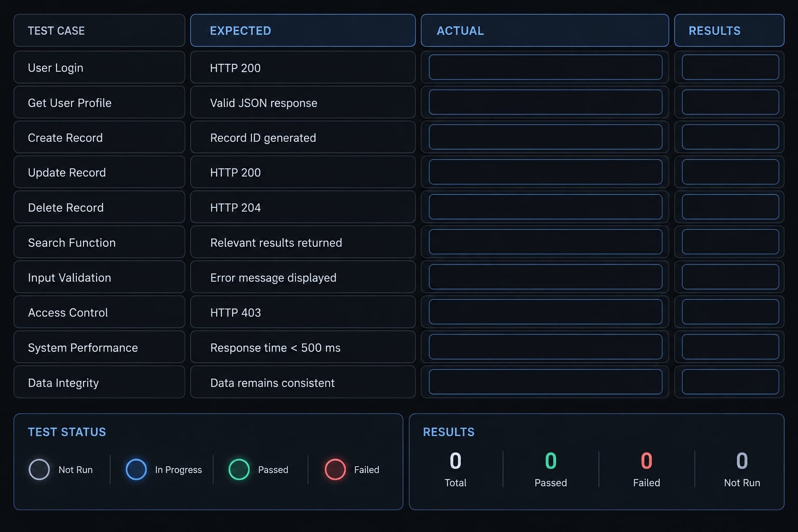Select the In Progress status circle

[x=136, y=469]
